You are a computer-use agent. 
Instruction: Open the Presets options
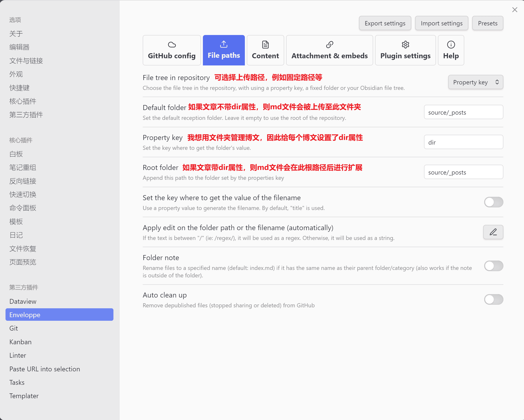click(x=487, y=23)
